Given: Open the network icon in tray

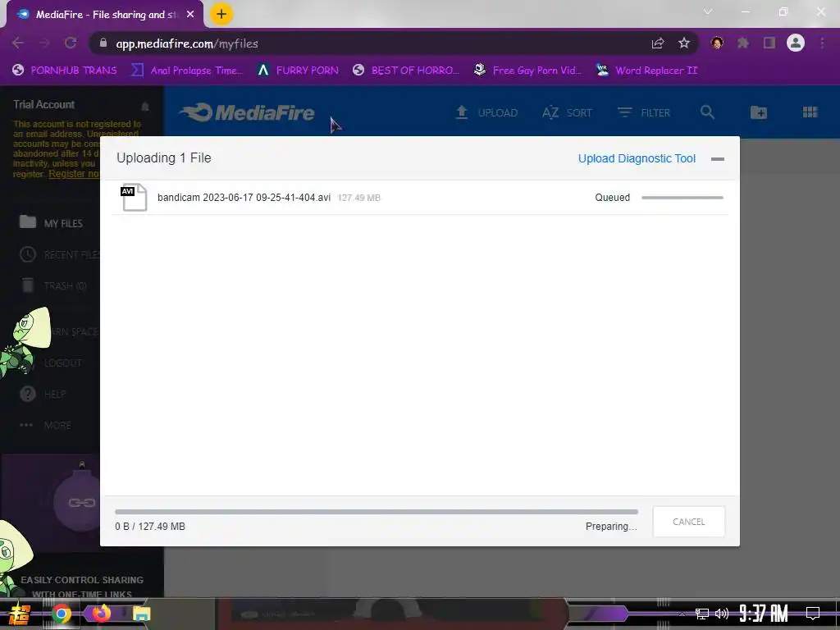Looking at the screenshot, I should click(x=702, y=614).
